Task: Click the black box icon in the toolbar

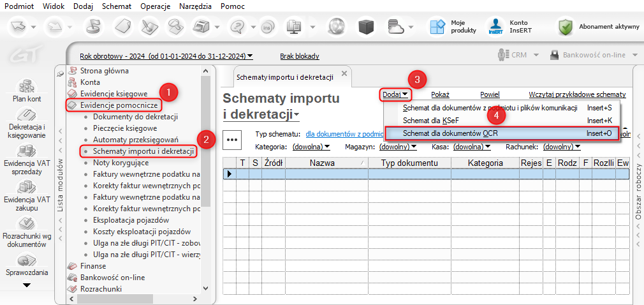Action: (x=367, y=27)
